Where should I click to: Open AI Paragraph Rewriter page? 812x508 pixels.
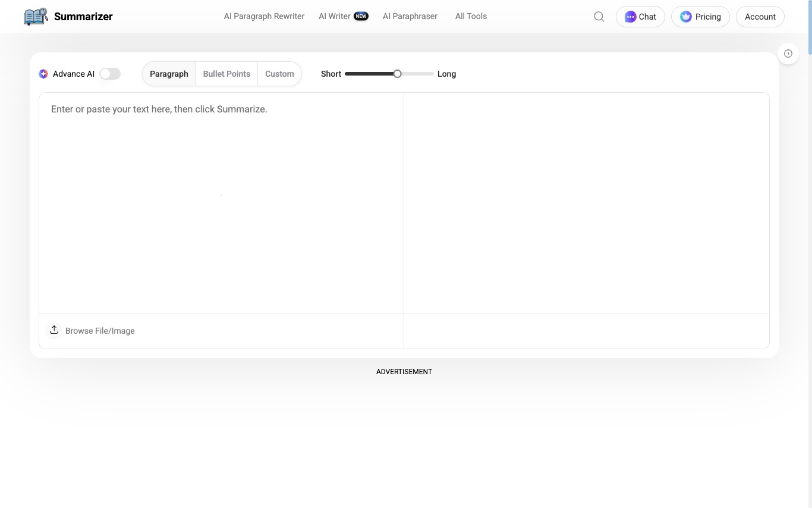point(264,16)
